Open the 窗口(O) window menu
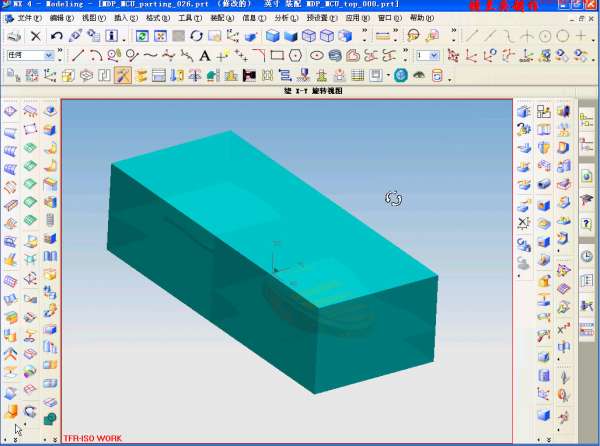The image size is (600, 446). point(390,18)
